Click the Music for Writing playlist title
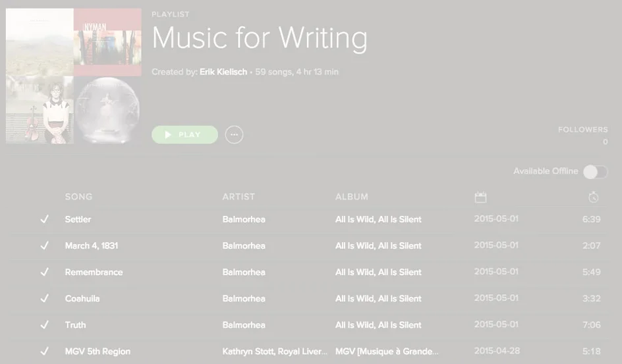The image size is (622, 364). (260, 38)
